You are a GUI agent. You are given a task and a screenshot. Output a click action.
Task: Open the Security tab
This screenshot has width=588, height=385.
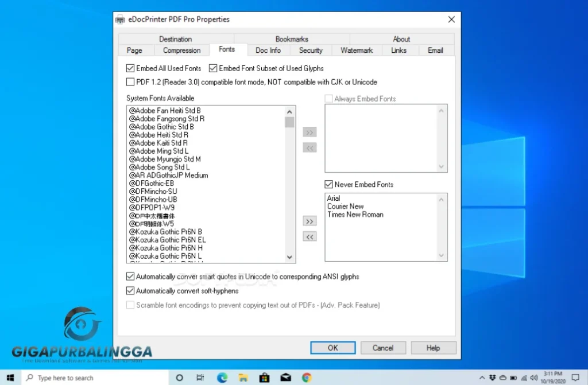coord(311,50)
